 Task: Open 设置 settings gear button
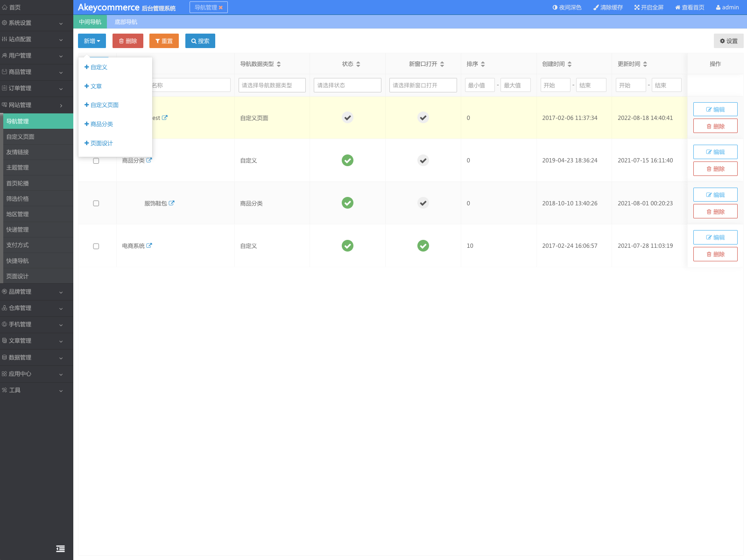728,41
